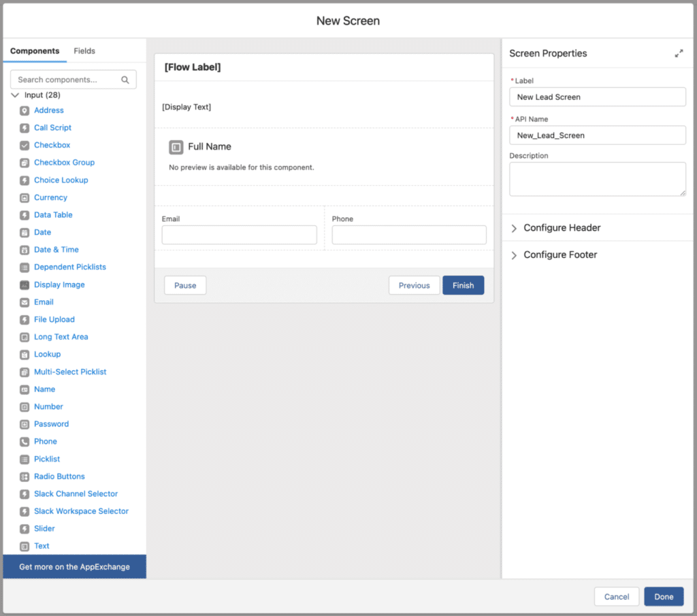Collapse the Input (28) section

click(16, 95)
